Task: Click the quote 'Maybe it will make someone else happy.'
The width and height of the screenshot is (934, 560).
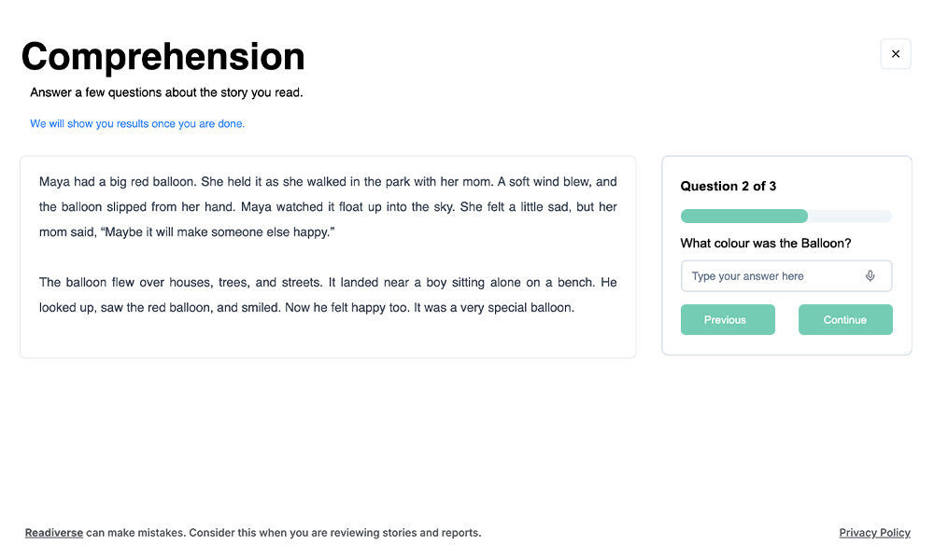Action: tap(219, 232)
